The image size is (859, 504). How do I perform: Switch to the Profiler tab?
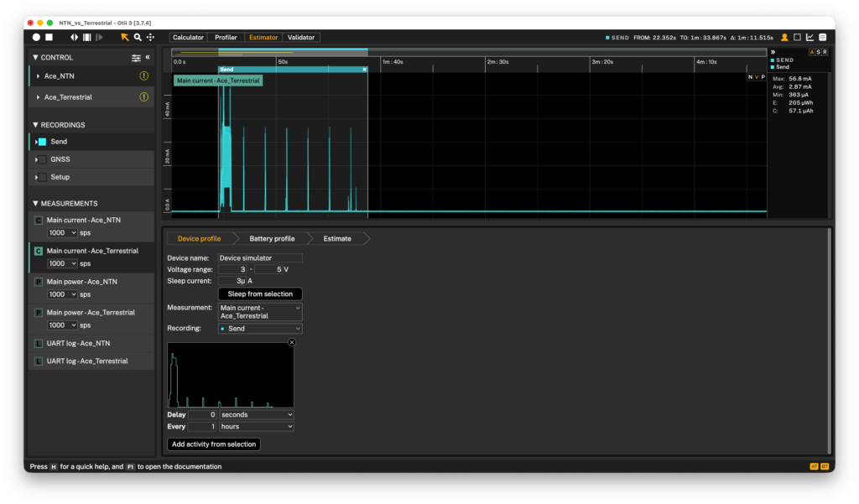click(x=226, y=37)
